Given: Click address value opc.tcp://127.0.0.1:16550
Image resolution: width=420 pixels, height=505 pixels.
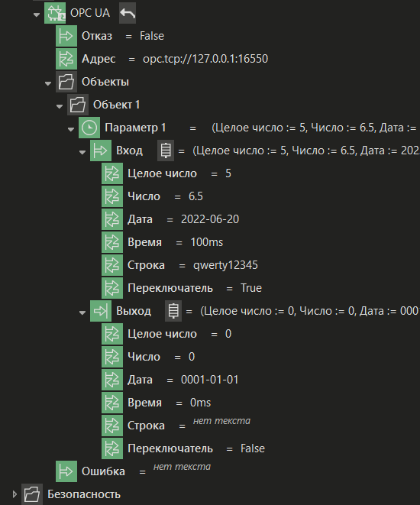Looking at the screenshot, I should tap(205, 59).
